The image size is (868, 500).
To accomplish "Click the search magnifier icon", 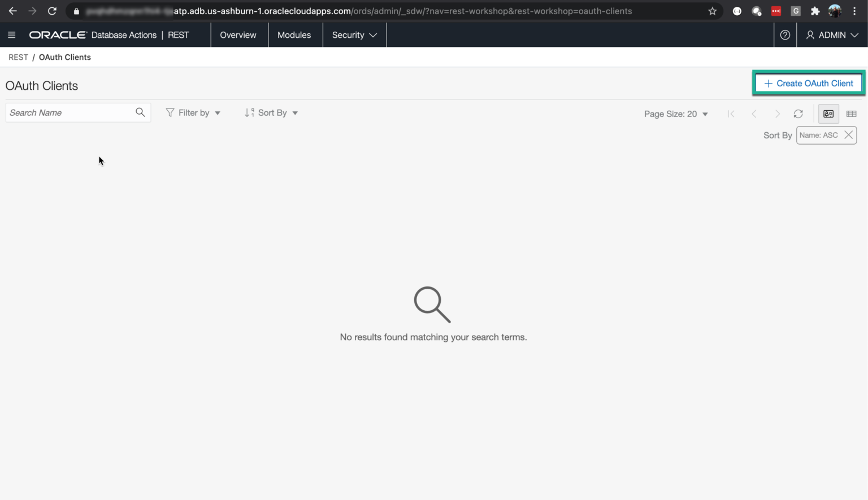I will point(140,112).
